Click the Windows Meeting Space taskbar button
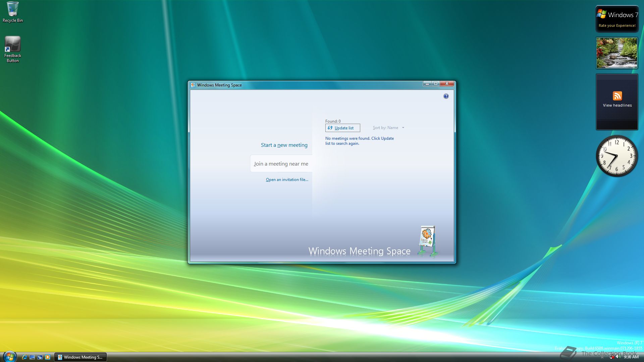The image size is (644, 362). (x=80, y=357)
